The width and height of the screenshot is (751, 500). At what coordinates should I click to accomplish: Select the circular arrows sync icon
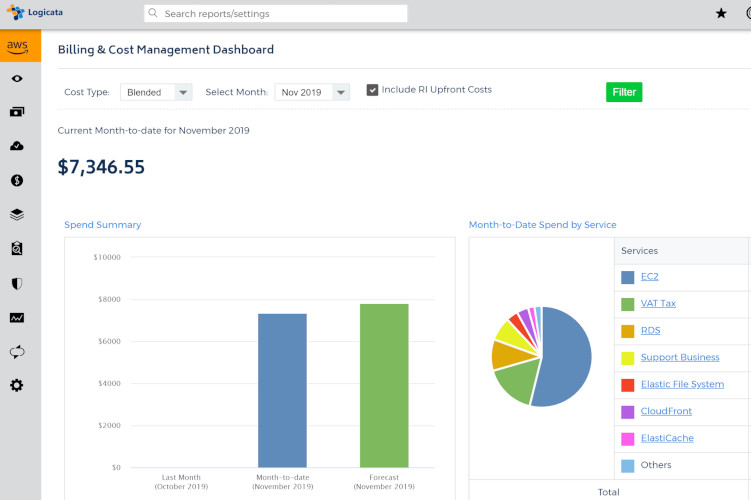(x=17, y=352)
